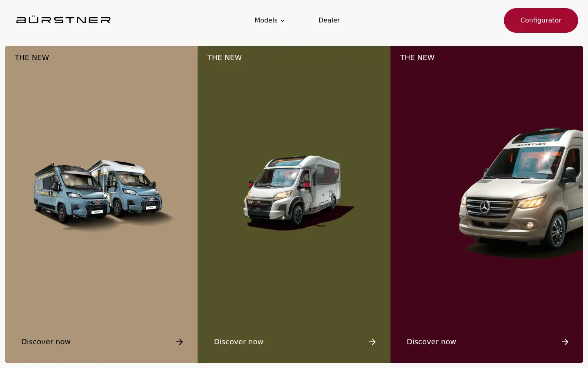Screen dimensions: 588x368
Task: Click THE NEW text on the tan card
Action: [32, 58]
